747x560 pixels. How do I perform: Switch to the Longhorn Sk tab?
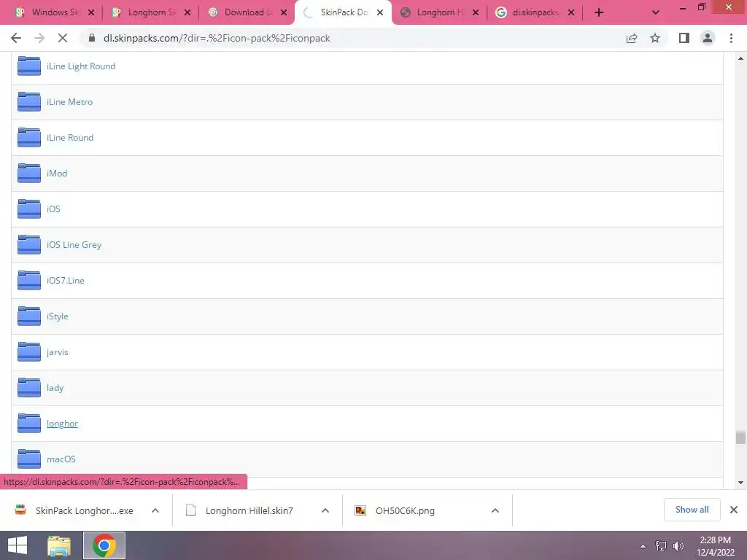(x=152, y=12)
